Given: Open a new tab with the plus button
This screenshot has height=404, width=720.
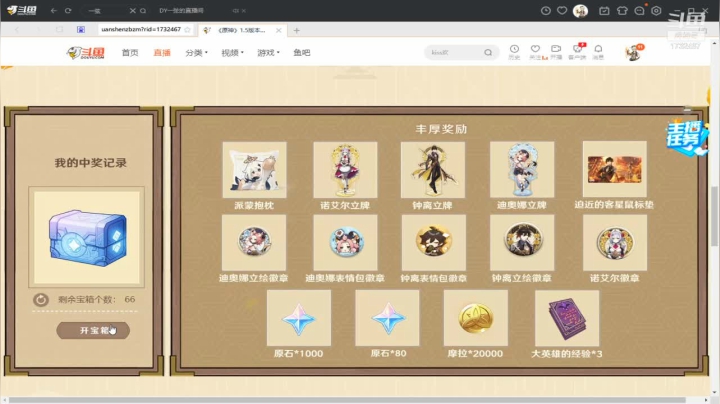Looking at the screenshot, I should click(297, 30).
